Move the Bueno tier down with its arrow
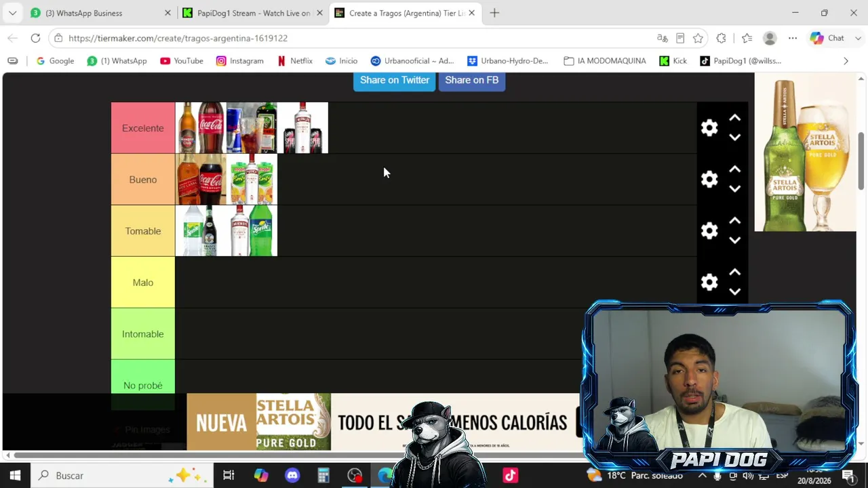 (x=734, y=189)
